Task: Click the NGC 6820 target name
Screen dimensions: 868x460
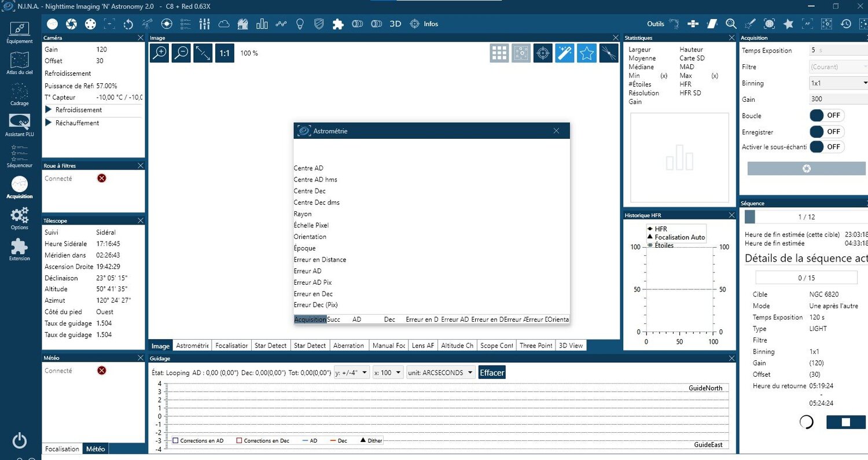Action: [824, 295]
